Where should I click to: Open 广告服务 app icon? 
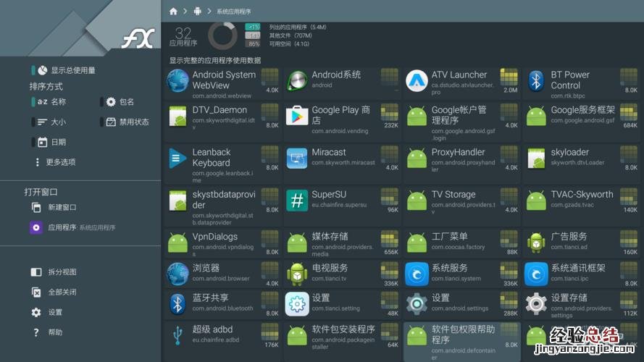click(x=536, y=243)
